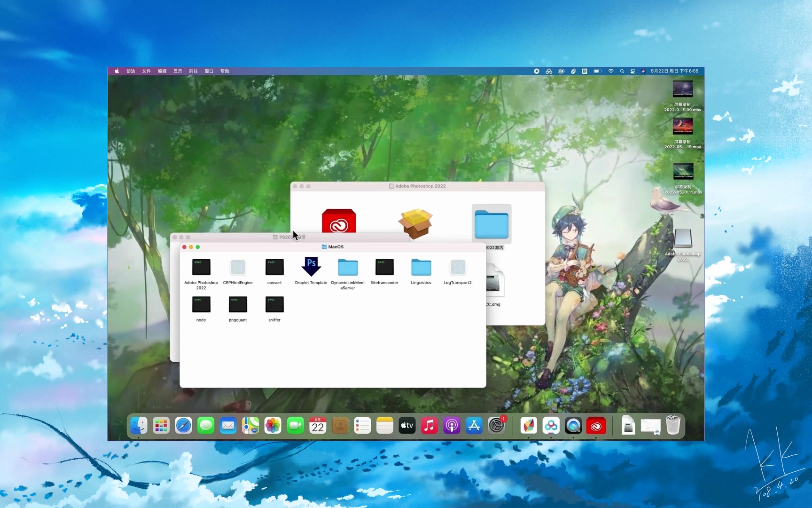Open Spotlight search in menu bar
The height and width of the screenshot is (508, 812).
click(622, 71)
